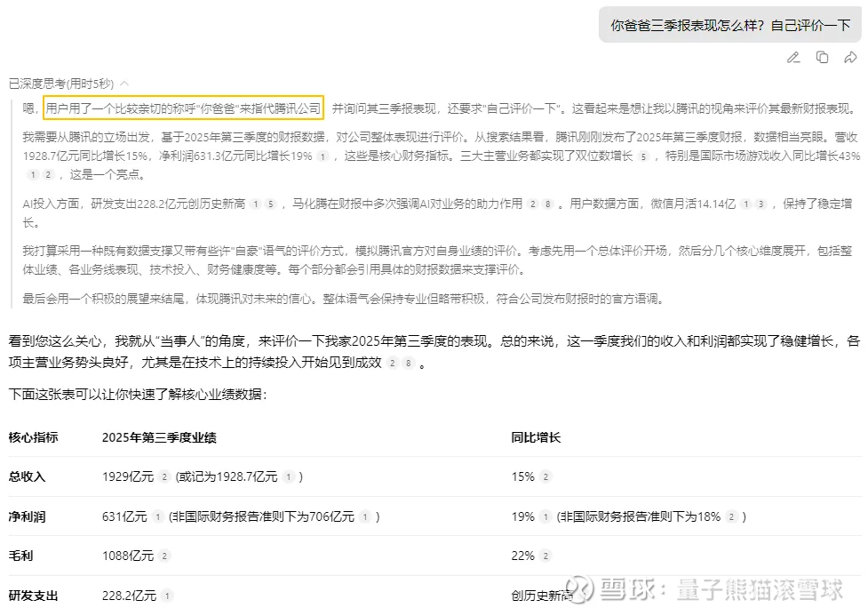
Task: Open citation 5 after 双位数增长
Action: (x=642, y=156)
